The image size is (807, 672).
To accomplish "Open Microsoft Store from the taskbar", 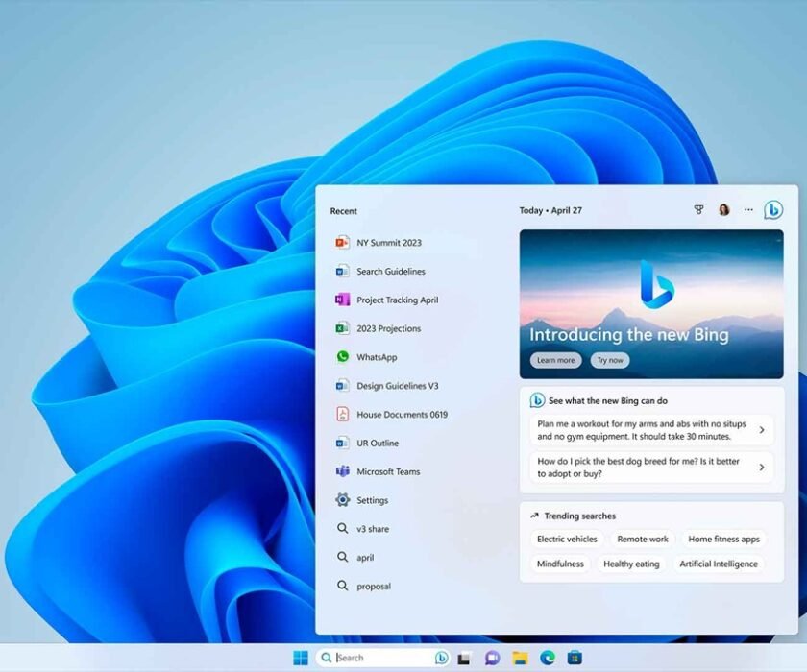I will click(x=575, y=658).
